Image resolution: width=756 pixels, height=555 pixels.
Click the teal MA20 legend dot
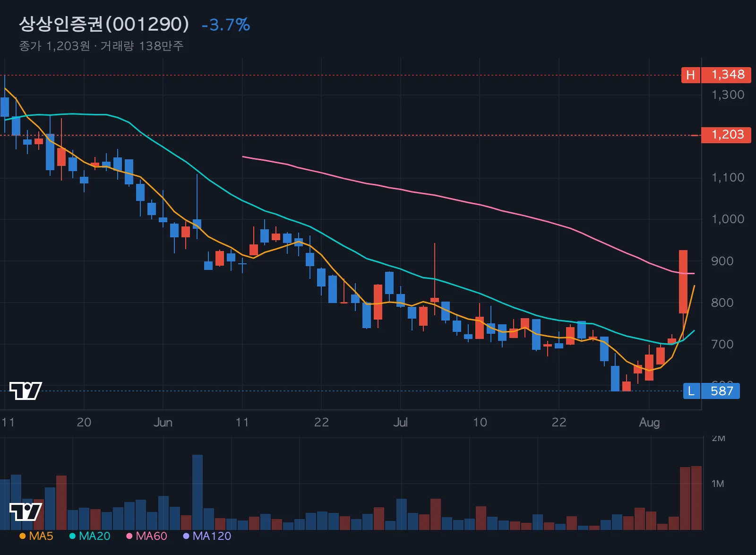click(x=72, y=536)
